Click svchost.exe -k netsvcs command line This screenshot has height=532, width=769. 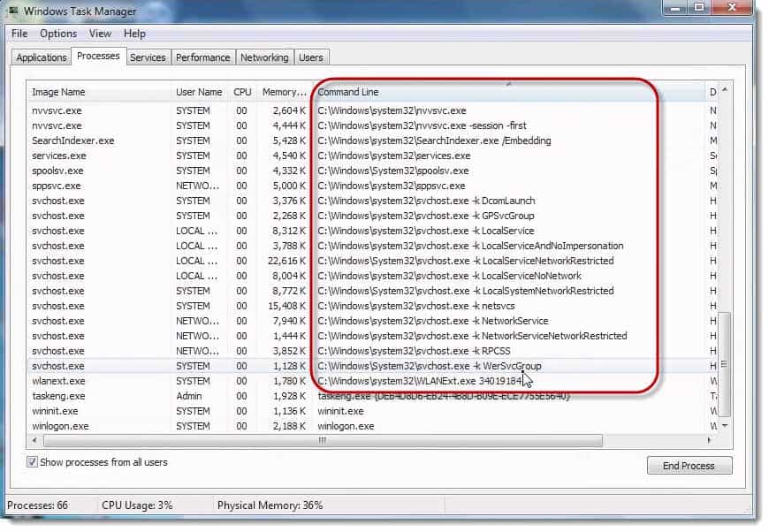[x=416, y=306]
